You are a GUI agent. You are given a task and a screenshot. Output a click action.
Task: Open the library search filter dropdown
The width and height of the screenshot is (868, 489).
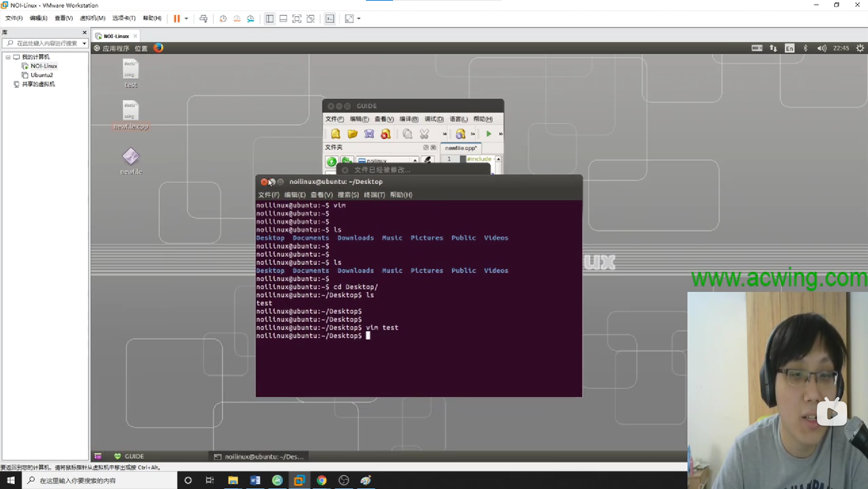84,43
